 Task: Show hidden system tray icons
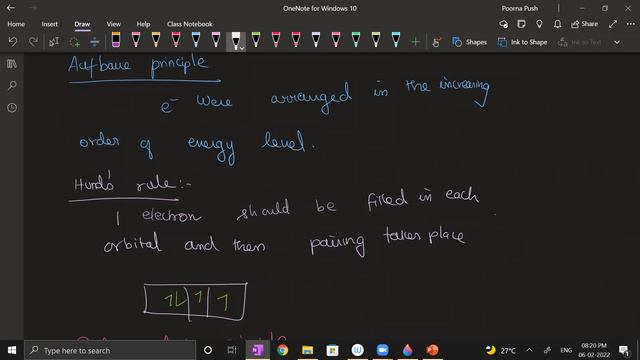[x=529, y=350]
